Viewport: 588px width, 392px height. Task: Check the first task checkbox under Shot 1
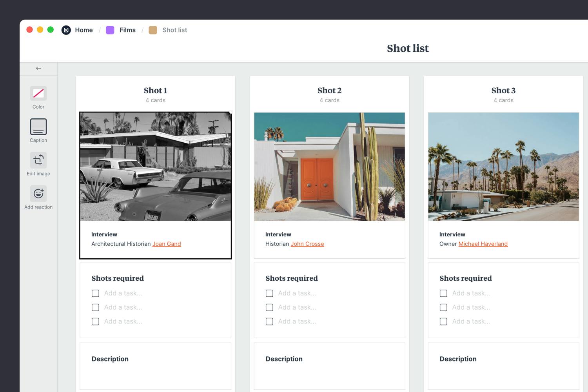click(x=95, y=293)
